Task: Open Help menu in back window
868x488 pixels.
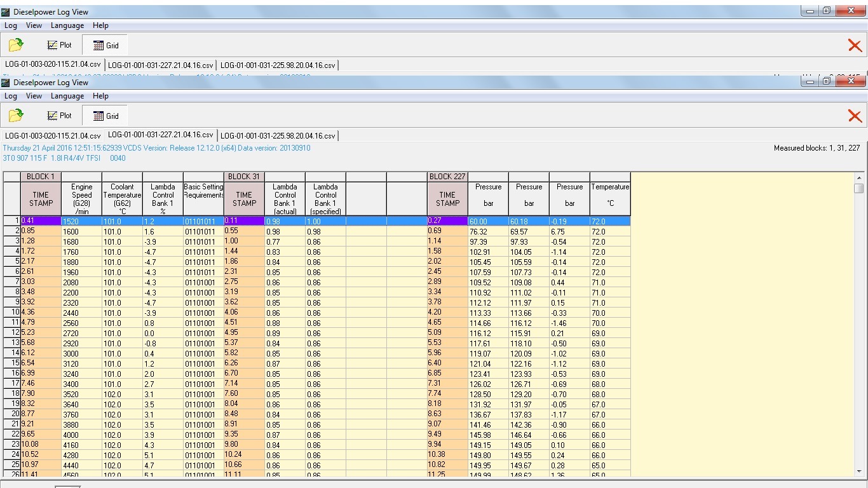Action: [x=100, y=25]
